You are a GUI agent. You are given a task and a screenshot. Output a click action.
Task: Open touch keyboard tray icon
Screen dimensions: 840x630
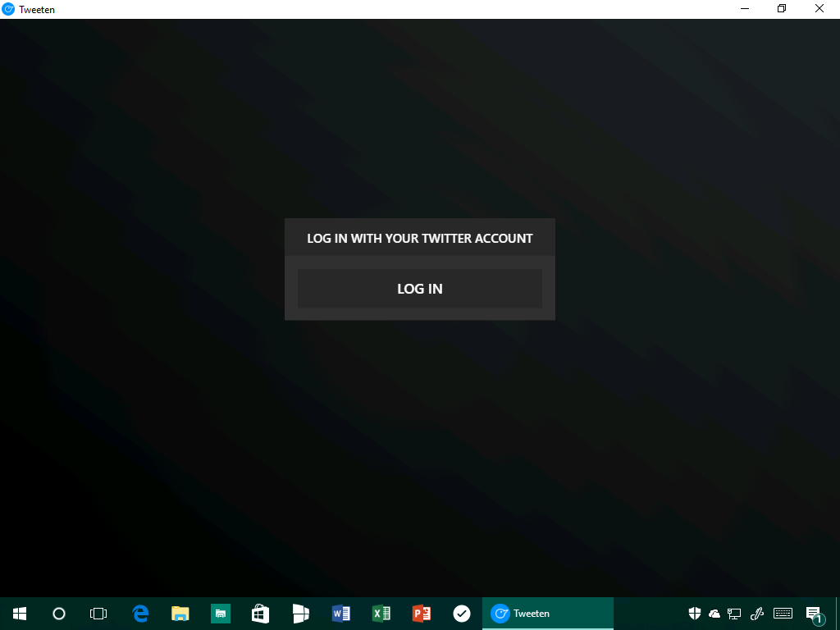[783, 614]
